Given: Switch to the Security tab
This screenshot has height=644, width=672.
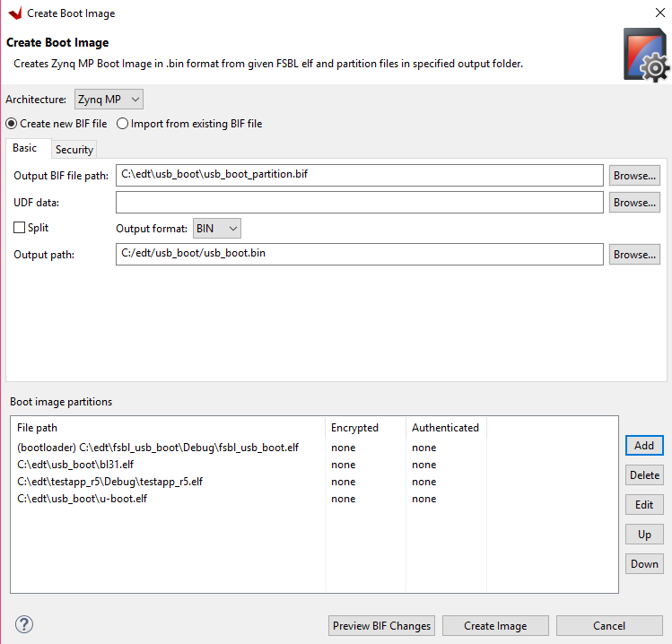Looking at the screenshot, I should (x=74, y=150).
